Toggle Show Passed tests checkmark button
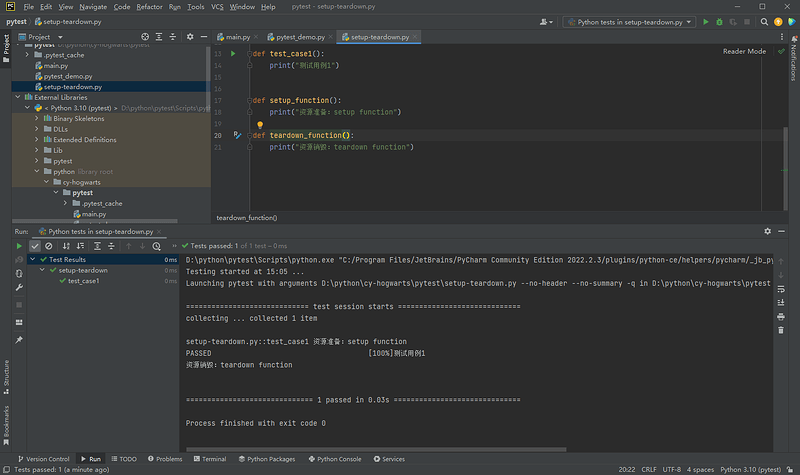The image size is (800, 475). pos(35,246)
